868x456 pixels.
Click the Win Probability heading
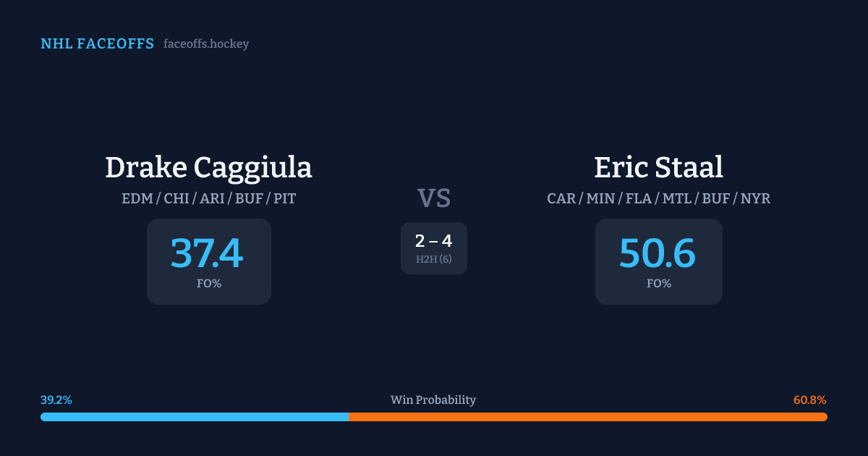click(433, 400)
